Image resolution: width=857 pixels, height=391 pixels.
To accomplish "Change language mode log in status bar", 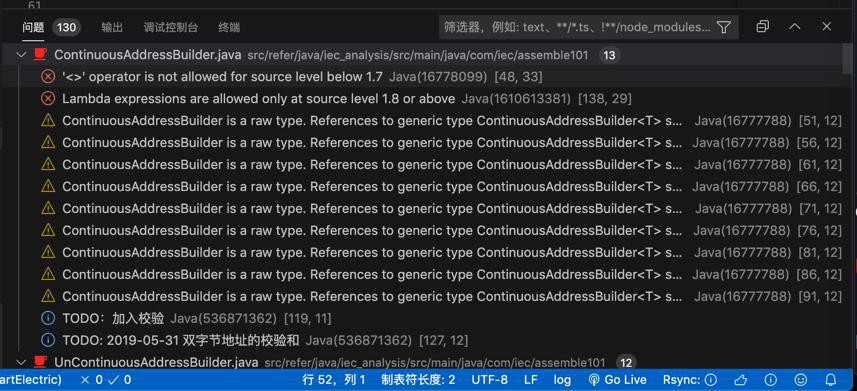I will tap(562, 380).
